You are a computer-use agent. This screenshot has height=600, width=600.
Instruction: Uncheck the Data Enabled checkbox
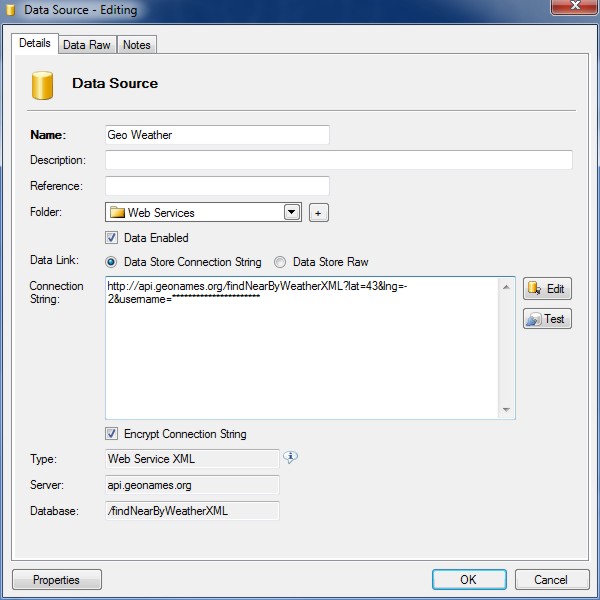(x=112, y=238)
